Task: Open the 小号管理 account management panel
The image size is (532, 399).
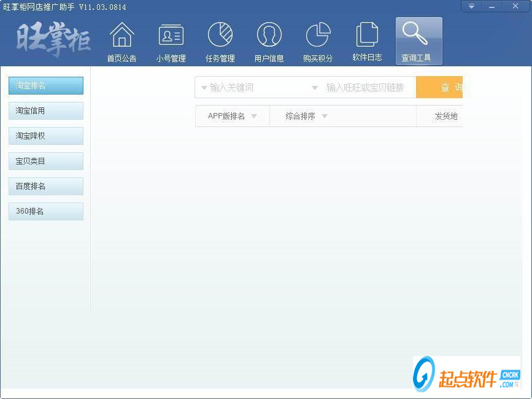Action: pyautogui.click(x=170, y=41)
